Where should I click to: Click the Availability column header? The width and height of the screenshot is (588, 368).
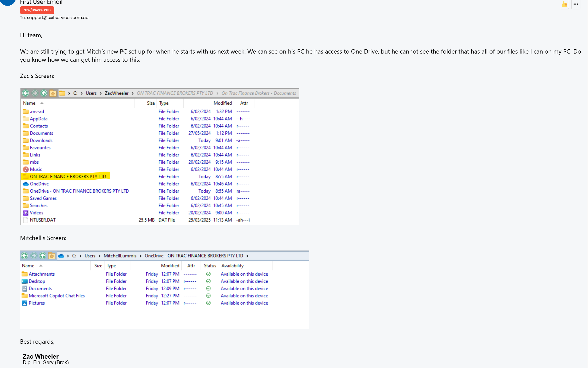(x=233, y=265)
